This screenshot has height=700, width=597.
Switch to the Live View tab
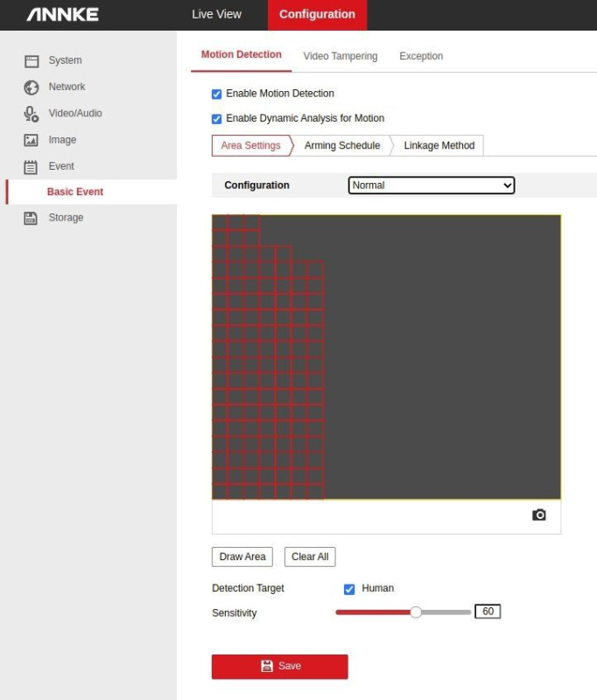click(x=216, y=14)
